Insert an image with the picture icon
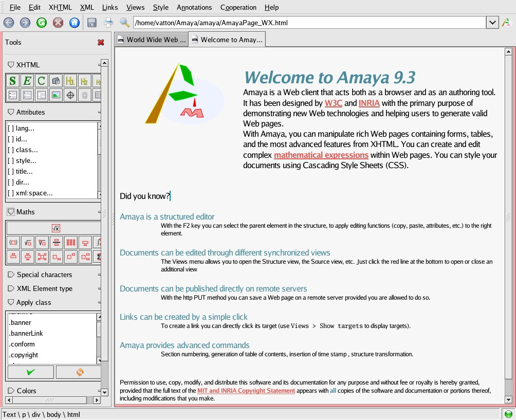Viewport: 516px width, 420px height. pos(56,95)
